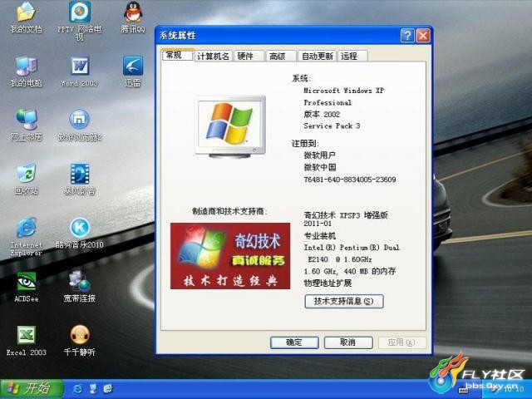The height and width of the screenshot is (399, 532).
Task: Switch to the 计算机名 tab
Action: coord(213,57)
